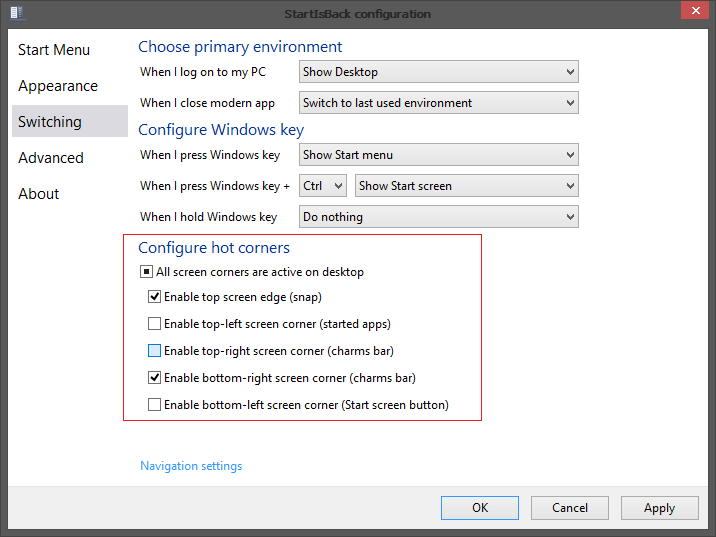This screenshot has width=716, height=537.
Task: Open the Ctrl modifier key dropdown
Action: point(322,186)
